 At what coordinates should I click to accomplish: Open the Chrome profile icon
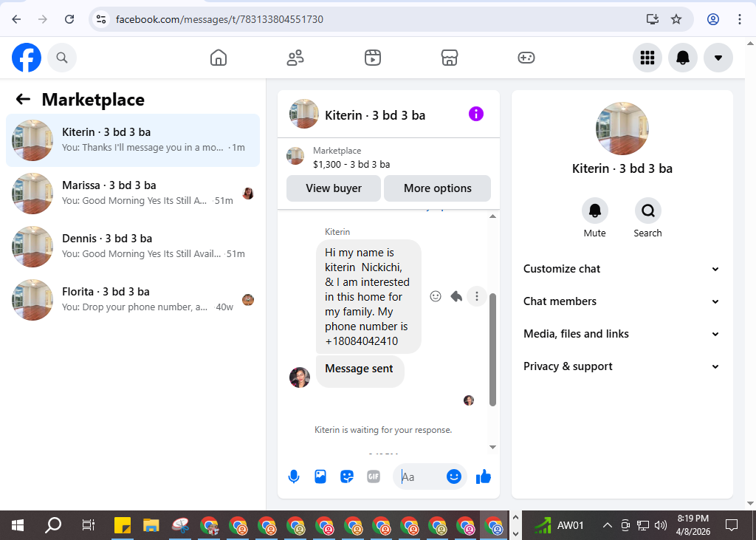713,19
